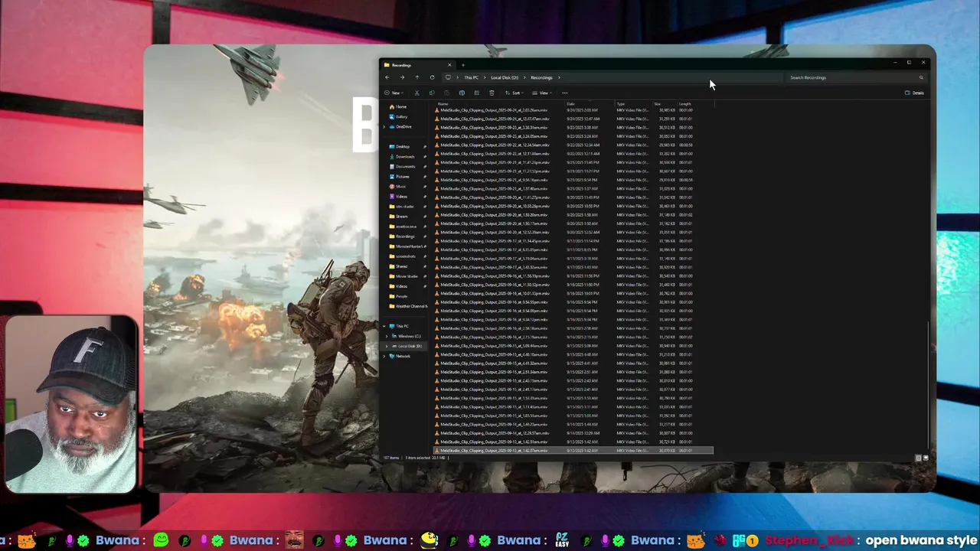The width and height of the screenshot is (980, 551).
Task: Open the New dropdown menu
Action: click(x=394, y=93)
